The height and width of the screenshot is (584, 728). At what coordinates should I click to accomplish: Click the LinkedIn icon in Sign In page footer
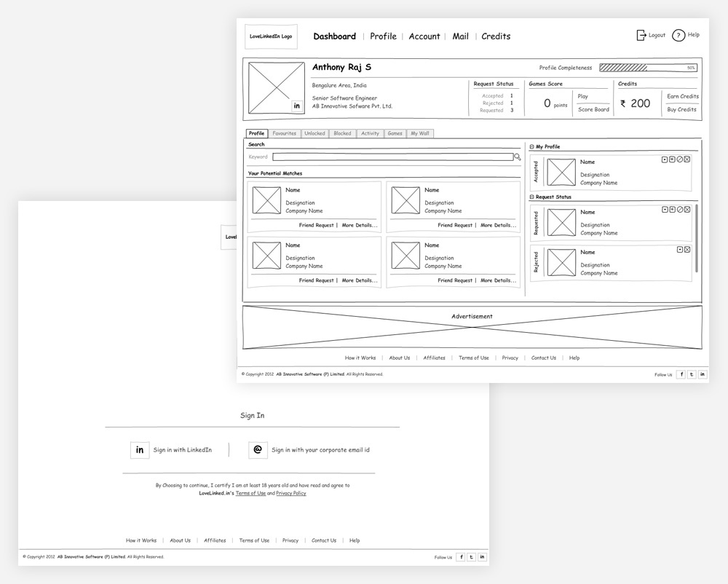483,556
